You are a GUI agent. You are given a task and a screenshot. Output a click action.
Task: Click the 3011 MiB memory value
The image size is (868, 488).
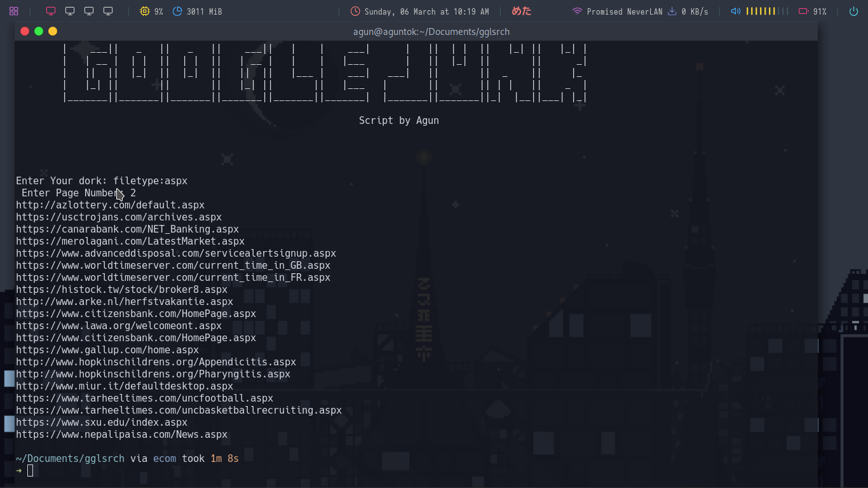click(204, 12)
